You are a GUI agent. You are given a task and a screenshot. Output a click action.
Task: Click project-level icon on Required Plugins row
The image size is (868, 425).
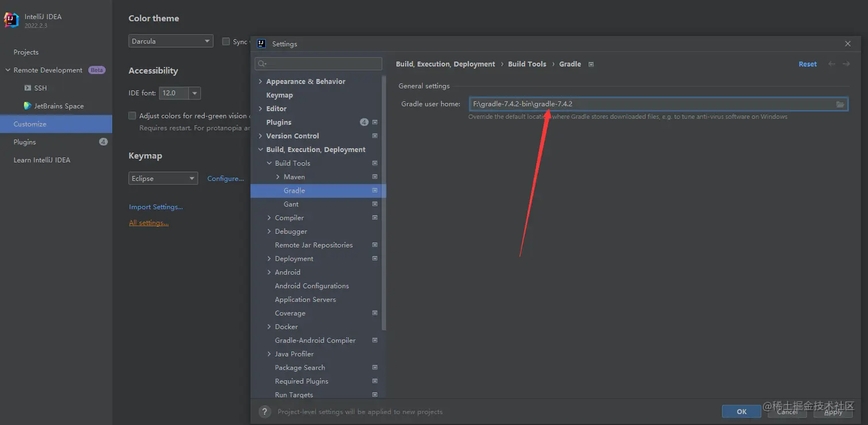click(x=375, y=381)
